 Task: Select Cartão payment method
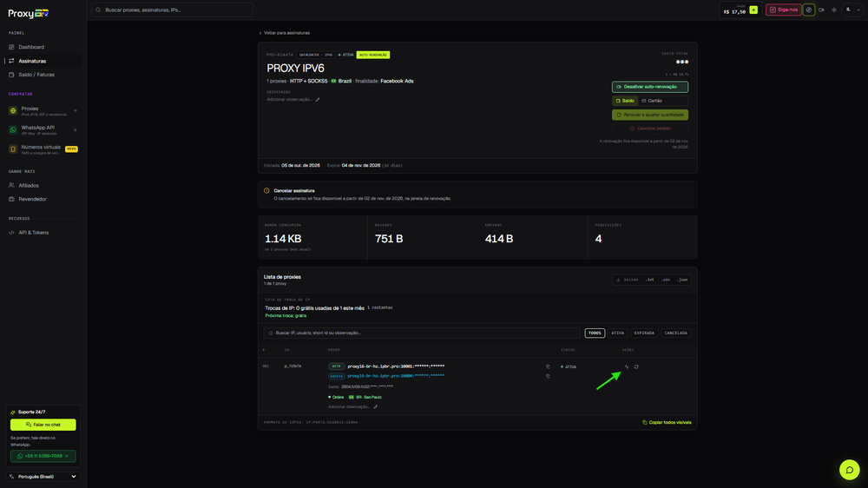pyautogui.click(x=652, y=101)
